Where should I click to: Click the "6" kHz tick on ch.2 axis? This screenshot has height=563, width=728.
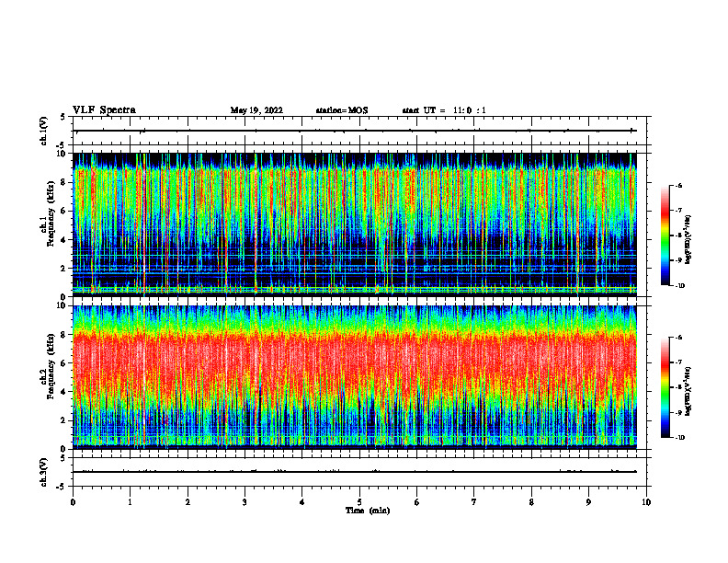pos(64,363)
